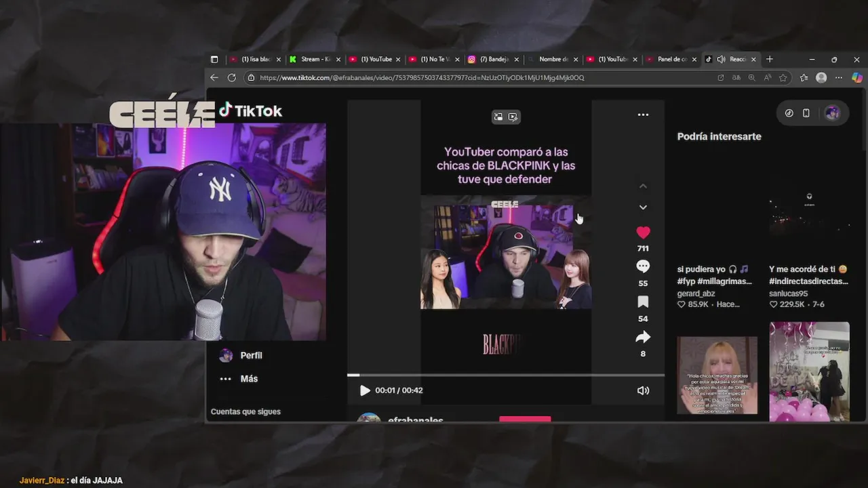The height and width of the screenshot is (488, 868).
Task: Click the red follow button below video
Action: pyautogui.click(x=525, y=420)
